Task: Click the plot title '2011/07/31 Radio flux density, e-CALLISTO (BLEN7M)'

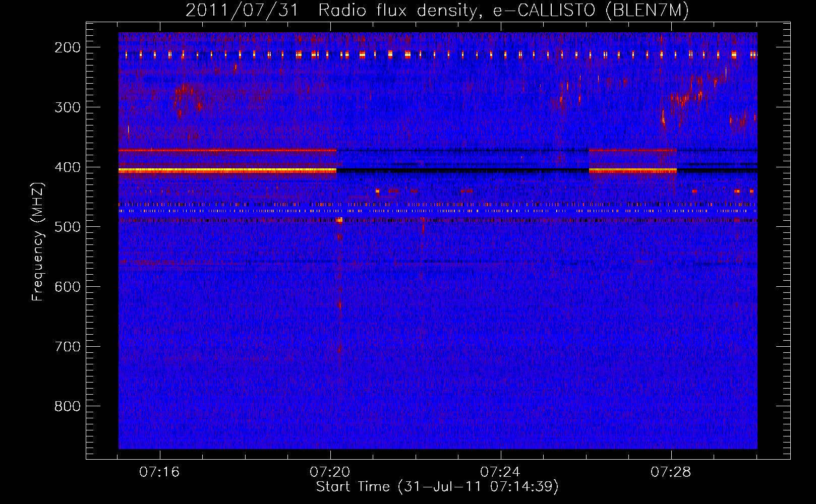Action: (437, 10)
